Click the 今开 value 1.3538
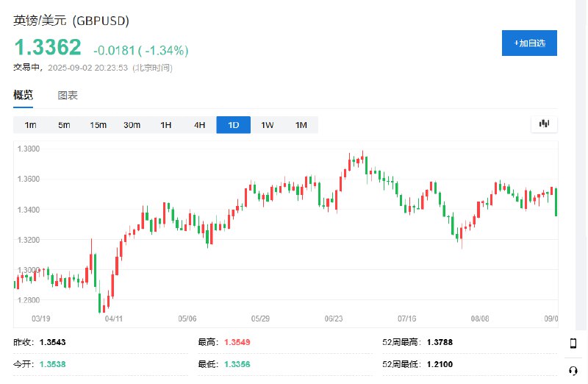The width and height of the screenshot is (588, 384). tap(52, 364)
